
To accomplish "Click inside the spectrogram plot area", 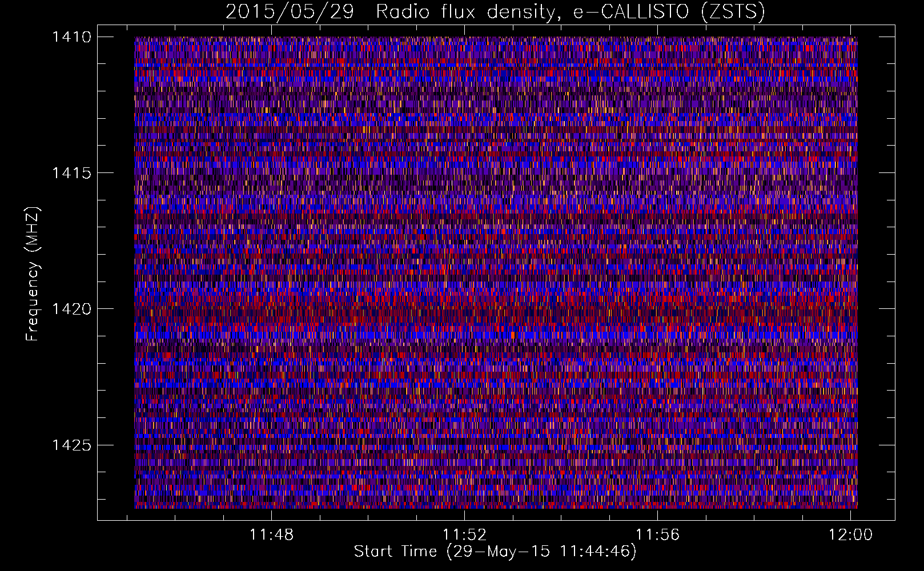I will (496, 272).
